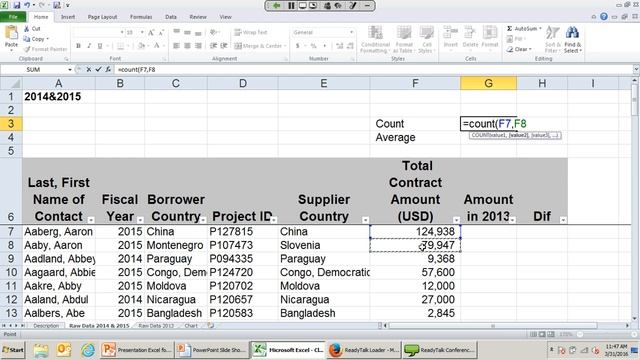Click the Copy button

[36, 39]
